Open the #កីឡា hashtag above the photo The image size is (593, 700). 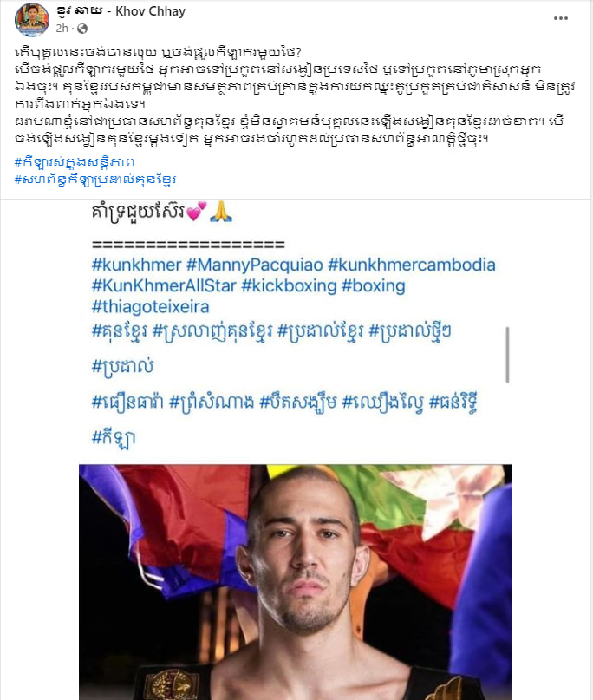[114, 437]
